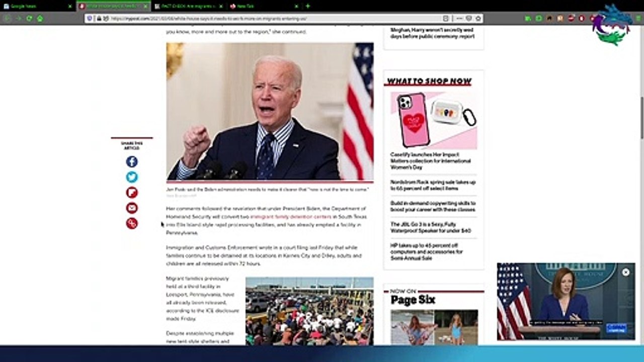Open the red octagon extension icon
Screen dimensions: 644x362
(582, 18)
